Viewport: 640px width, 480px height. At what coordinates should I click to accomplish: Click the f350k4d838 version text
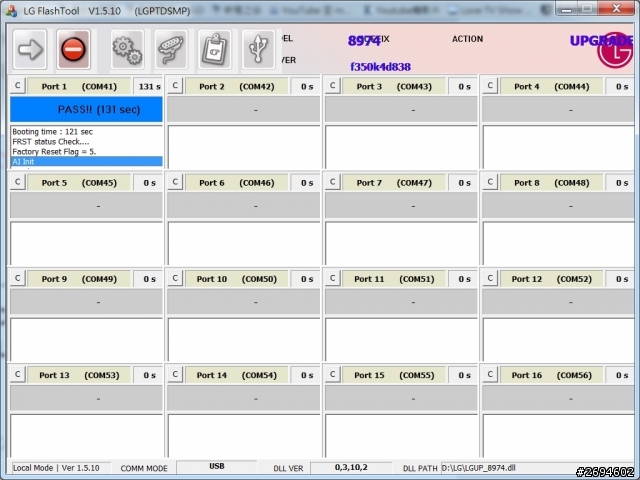(380, 67)
